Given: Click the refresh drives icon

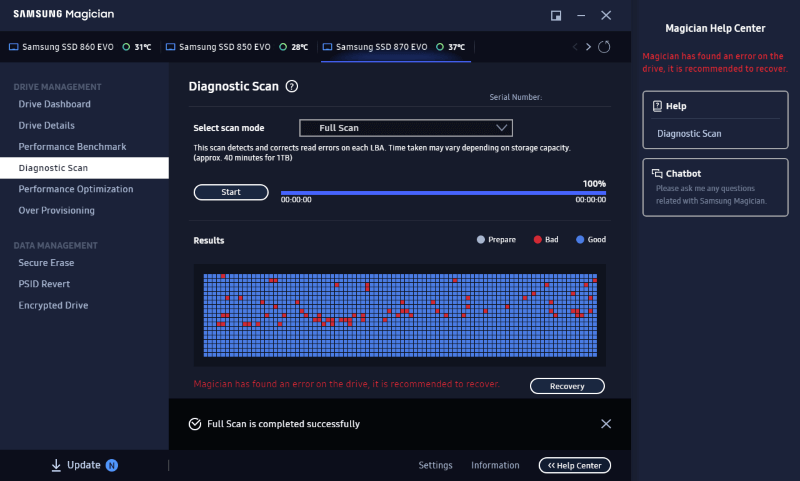Looking at the screenshot, I should click(x=604, y=47).
